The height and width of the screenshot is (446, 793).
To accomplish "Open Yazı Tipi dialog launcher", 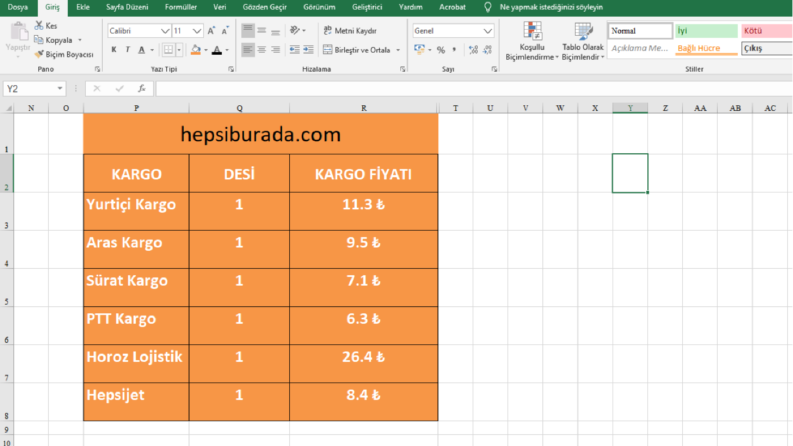I will pos(231,69).
